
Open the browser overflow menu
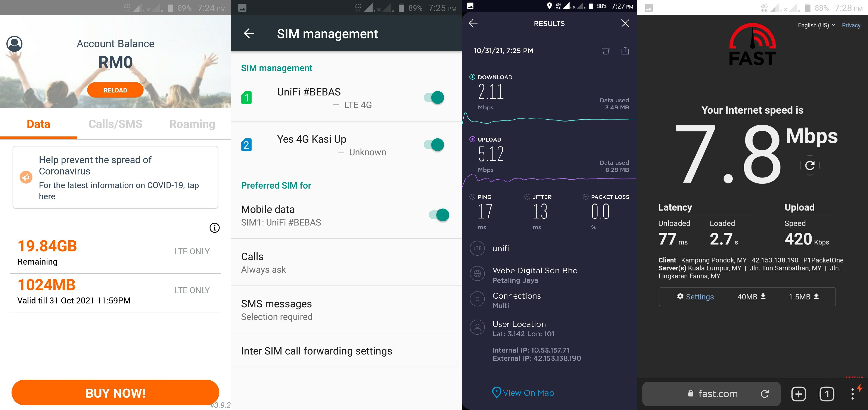coord(852,394)
